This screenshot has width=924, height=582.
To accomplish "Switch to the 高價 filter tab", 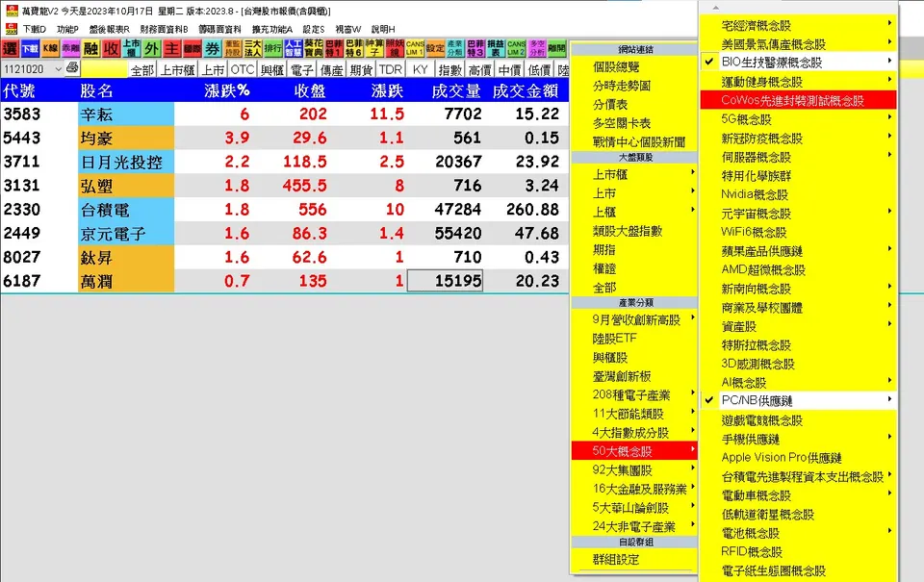I will (x=479, y=70).
